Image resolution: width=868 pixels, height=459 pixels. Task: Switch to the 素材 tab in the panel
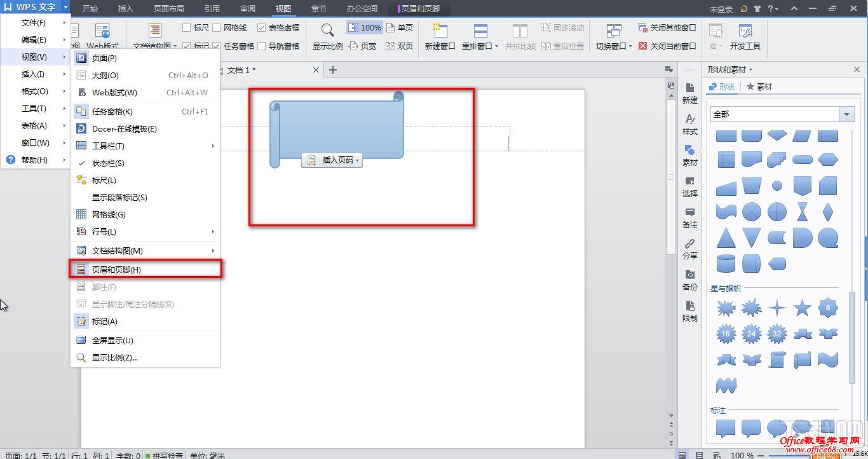click(x=759, y=87)
